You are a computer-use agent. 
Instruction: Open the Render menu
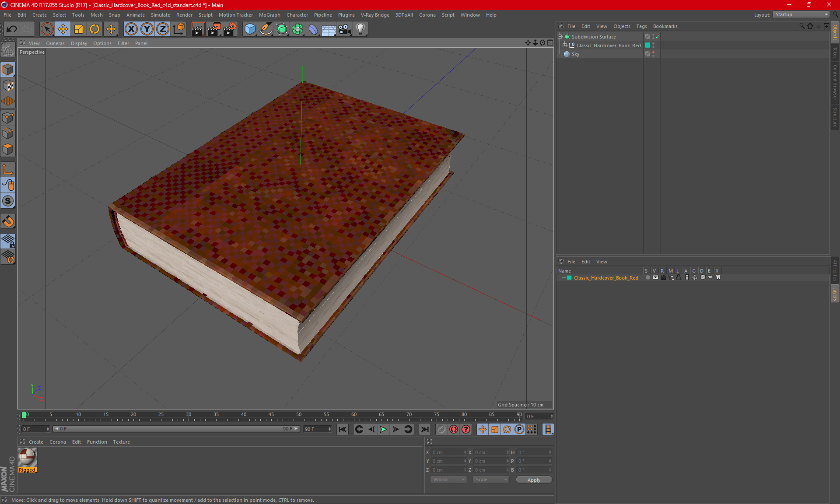click(184, 15)
